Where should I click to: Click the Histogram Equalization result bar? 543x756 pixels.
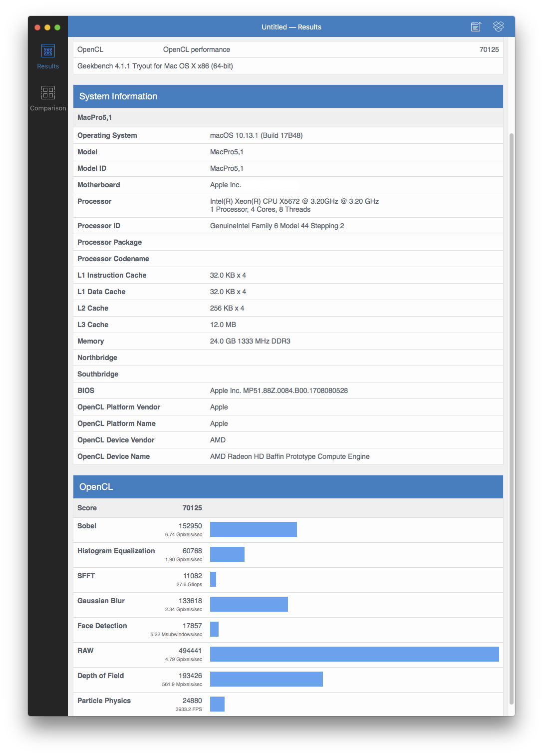[x=227, y=554]
